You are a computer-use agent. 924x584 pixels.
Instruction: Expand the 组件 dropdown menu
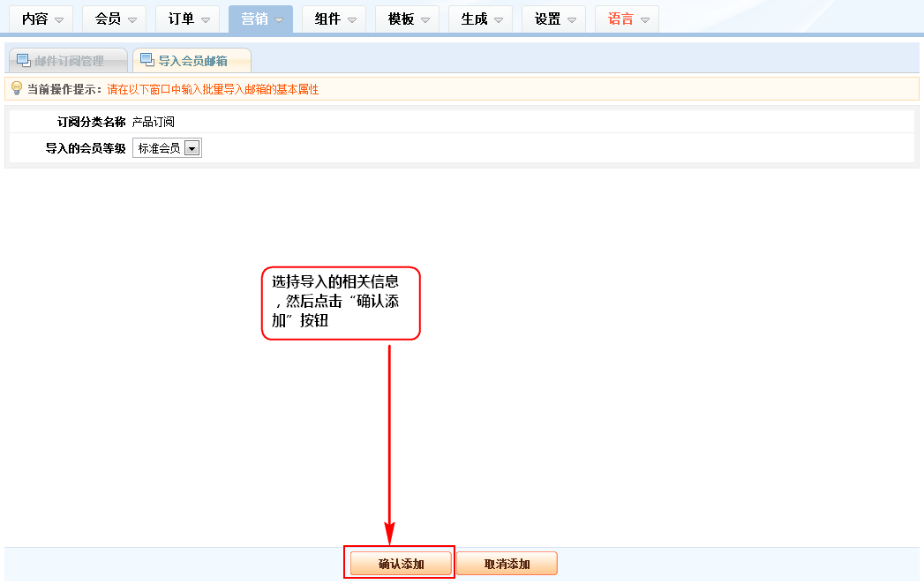click(x=334, y=19)
